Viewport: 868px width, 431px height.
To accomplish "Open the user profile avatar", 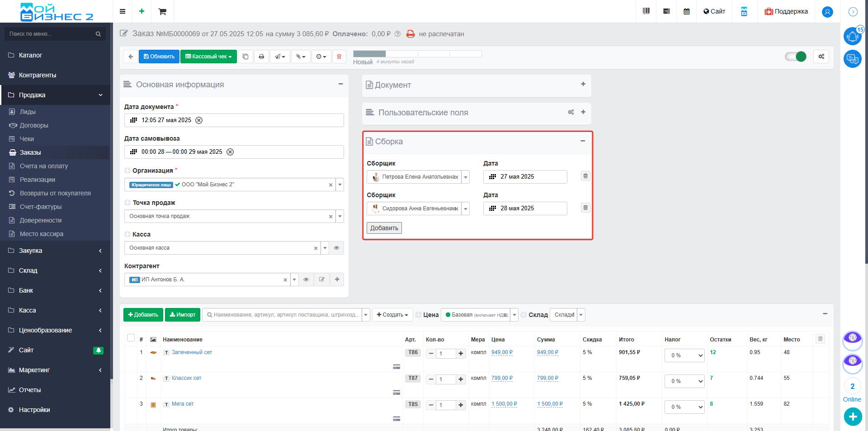I will [827, 12].
